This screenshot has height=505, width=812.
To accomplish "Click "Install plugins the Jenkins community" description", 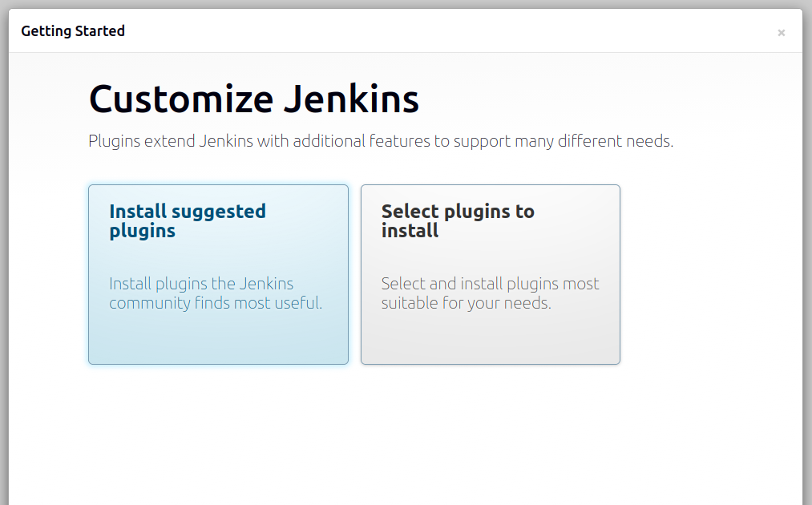I will [x=201, y=284].
